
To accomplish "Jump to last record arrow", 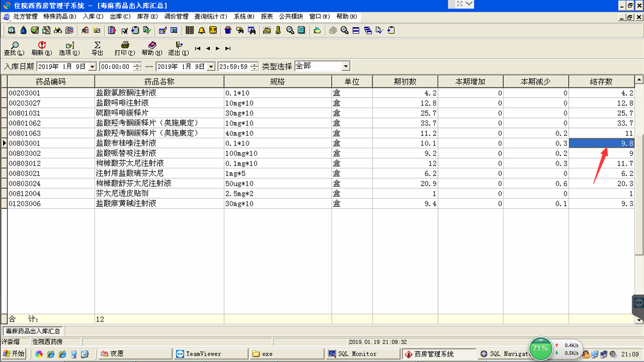I will coord(228,48).
